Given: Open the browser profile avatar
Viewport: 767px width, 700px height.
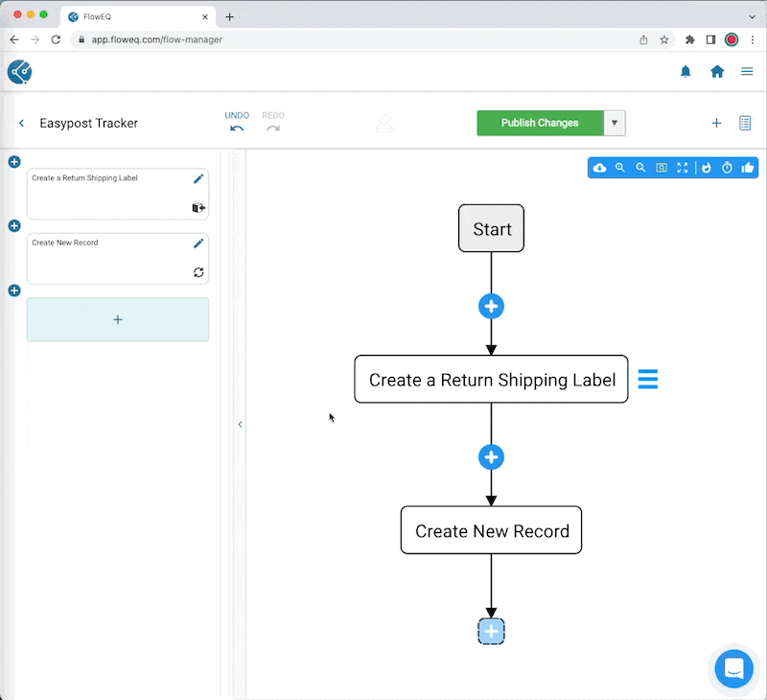Looking at the screenshot, I should (x=732, y=40).
